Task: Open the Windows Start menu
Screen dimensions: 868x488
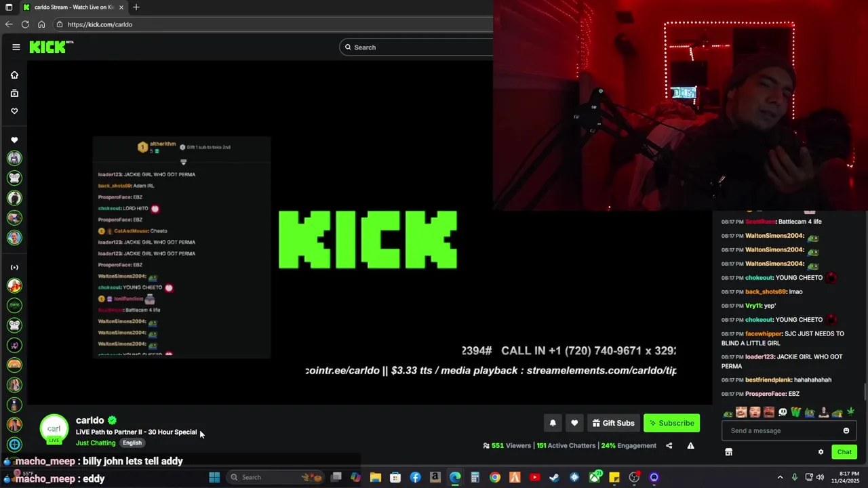Action: click(x=214, y=477)
